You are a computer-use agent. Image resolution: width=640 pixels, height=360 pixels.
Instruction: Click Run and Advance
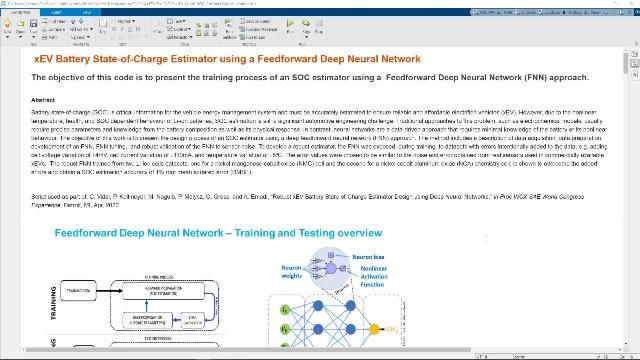click(258, 29)
